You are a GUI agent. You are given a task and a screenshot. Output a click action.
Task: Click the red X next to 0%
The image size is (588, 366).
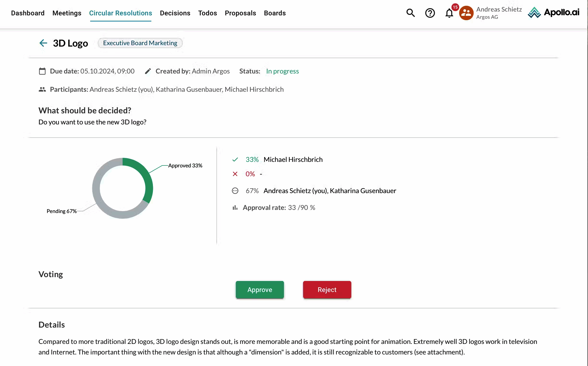235,174
